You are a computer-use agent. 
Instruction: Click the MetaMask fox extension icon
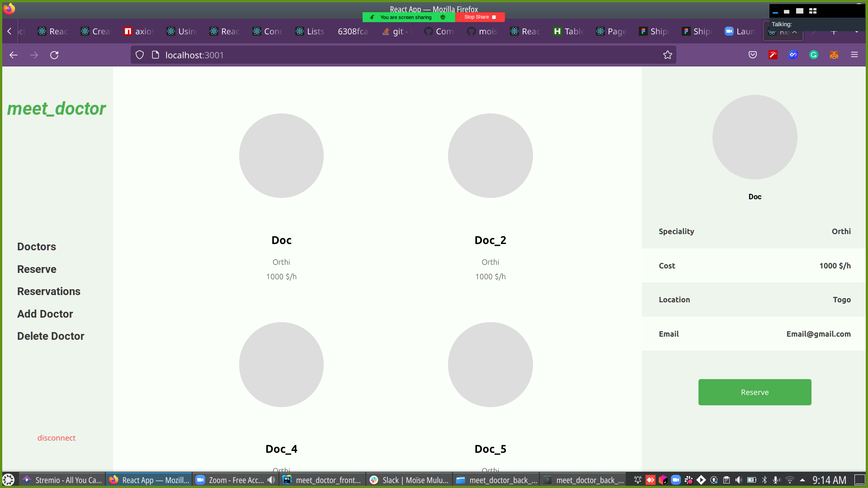pyautogui.click(x=834, y=55)
